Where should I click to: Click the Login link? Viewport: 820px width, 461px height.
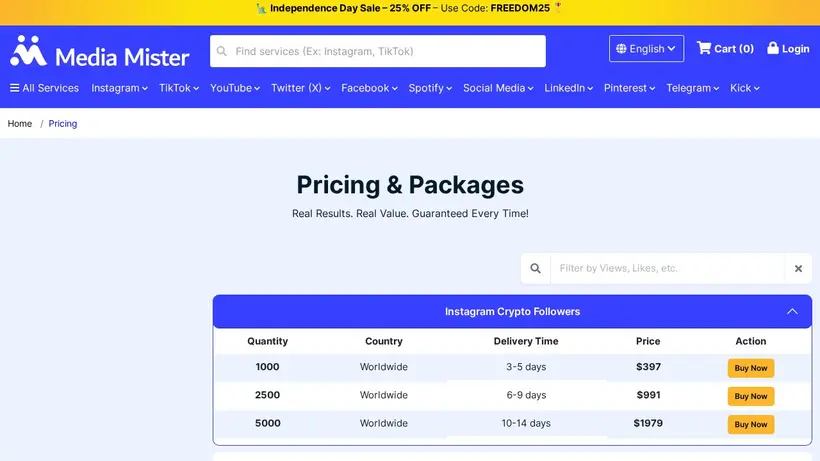(x=788, y=49)
